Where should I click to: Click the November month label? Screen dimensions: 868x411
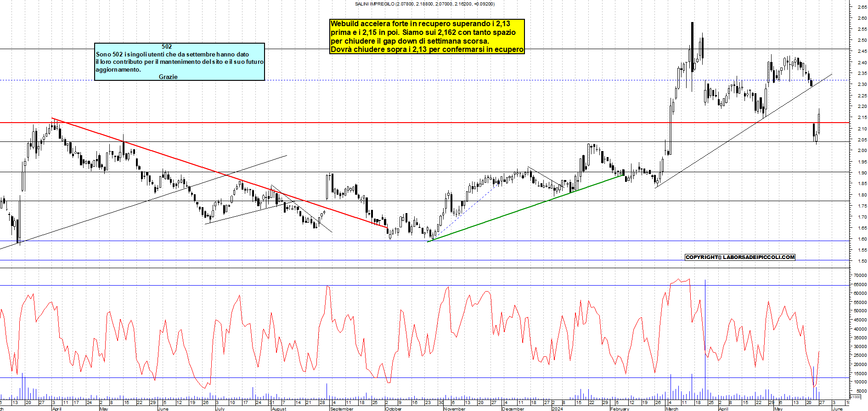coord(454,409)
